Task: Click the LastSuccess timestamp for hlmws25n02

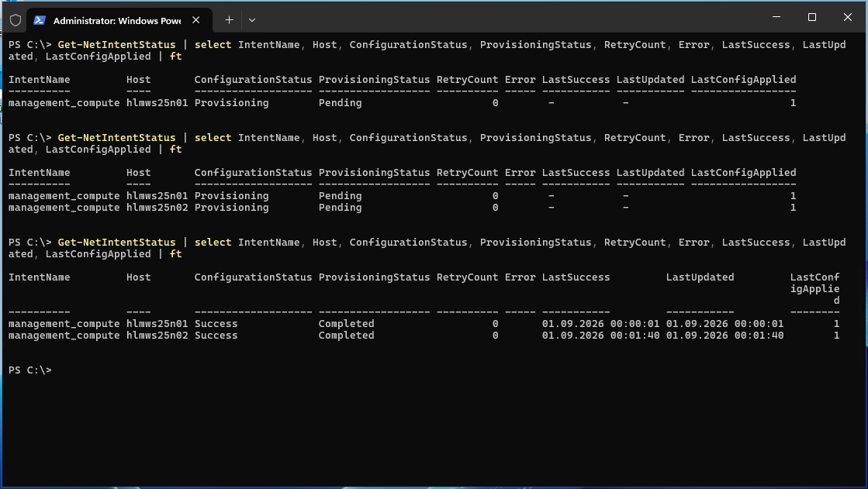Action: pyautogui.click(x=600, y=336)
